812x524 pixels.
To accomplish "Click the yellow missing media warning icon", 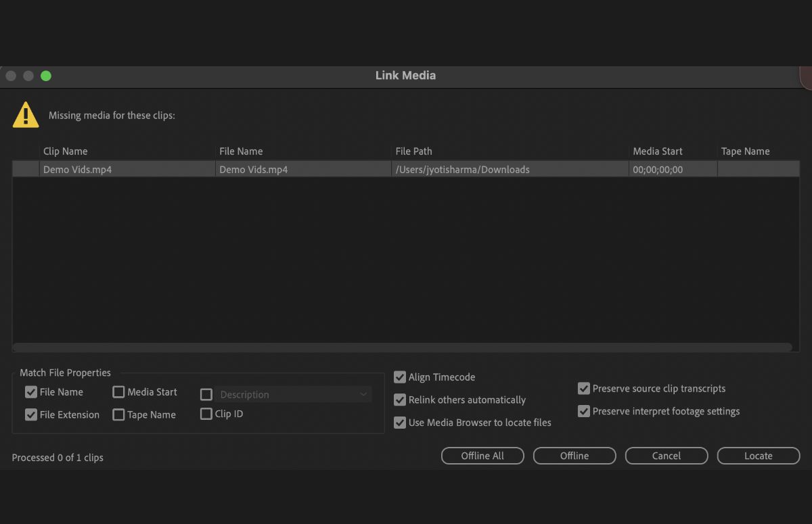I will pos(25,115).
